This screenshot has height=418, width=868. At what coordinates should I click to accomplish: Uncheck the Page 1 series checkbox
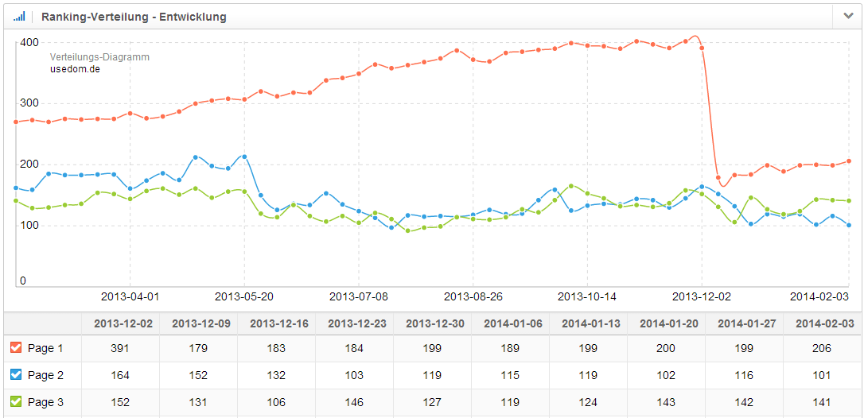(16, 348)
